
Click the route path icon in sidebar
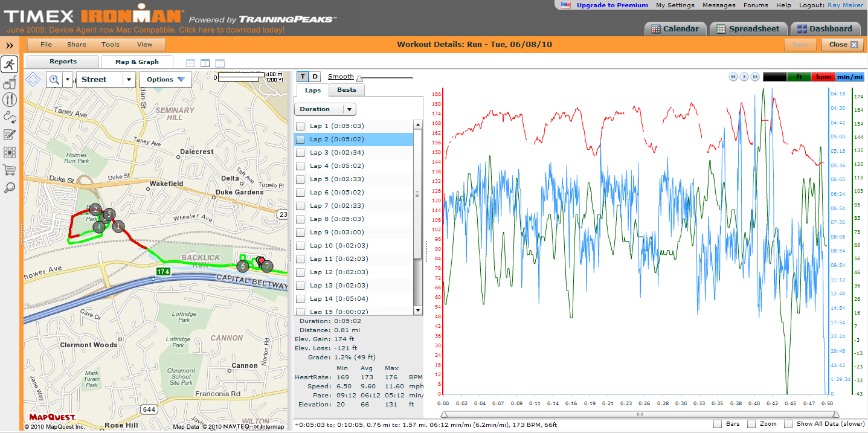point(10,117)
